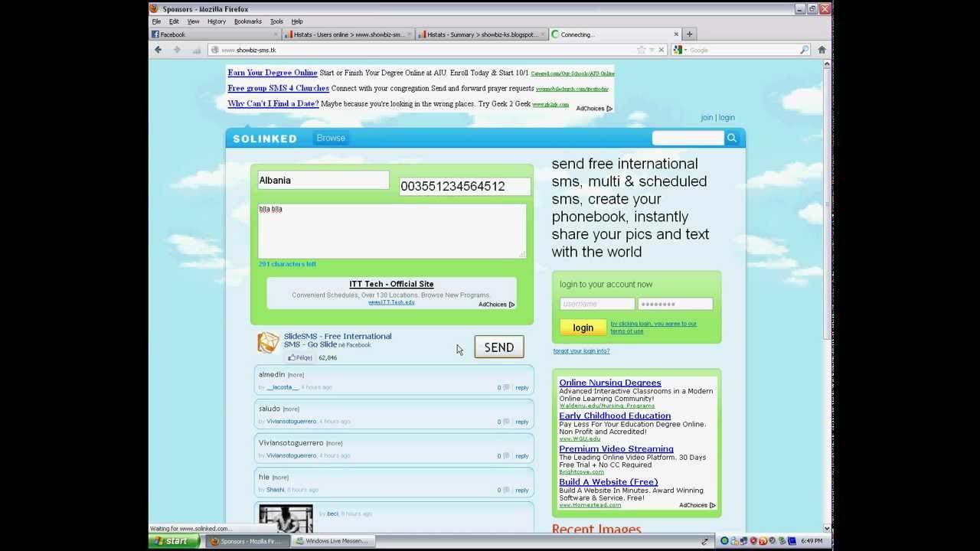Open the Browse menu on Solinked bar

331,138
